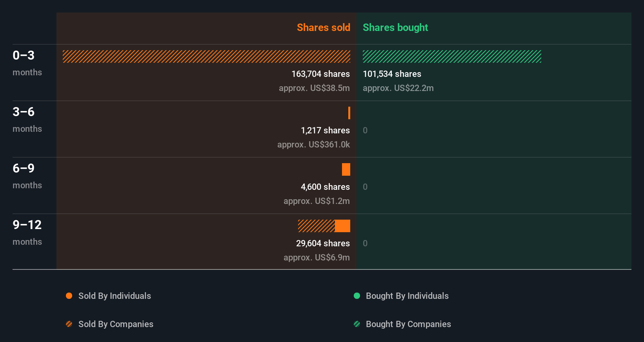Click the 4,600 shares value
The image size is (644, 342).
pyautogui.click(x=325, y=187)
